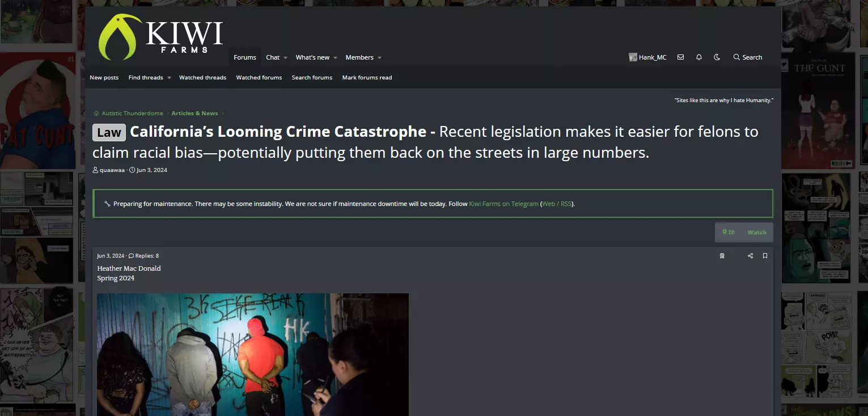Click New posts in sub-navigation
The height and width of the screenshot is (416, 868).
click(104, 78)
